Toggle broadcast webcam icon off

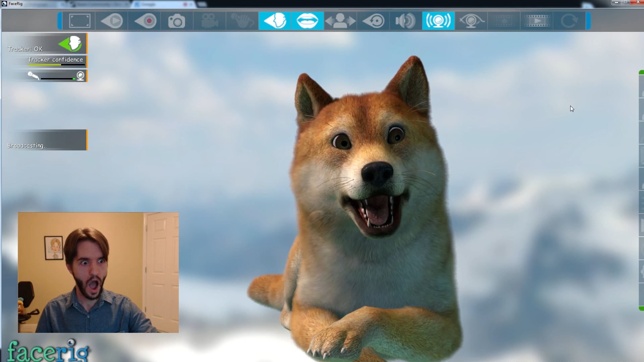[438, 21]
